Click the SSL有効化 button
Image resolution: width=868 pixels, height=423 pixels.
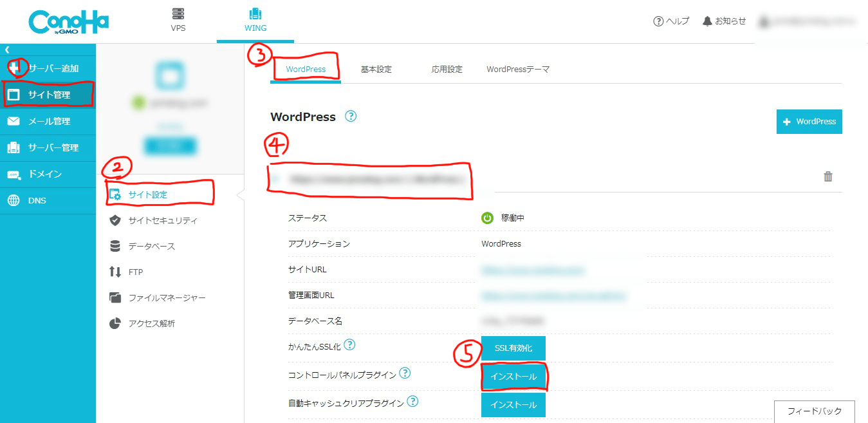[513, 348]
